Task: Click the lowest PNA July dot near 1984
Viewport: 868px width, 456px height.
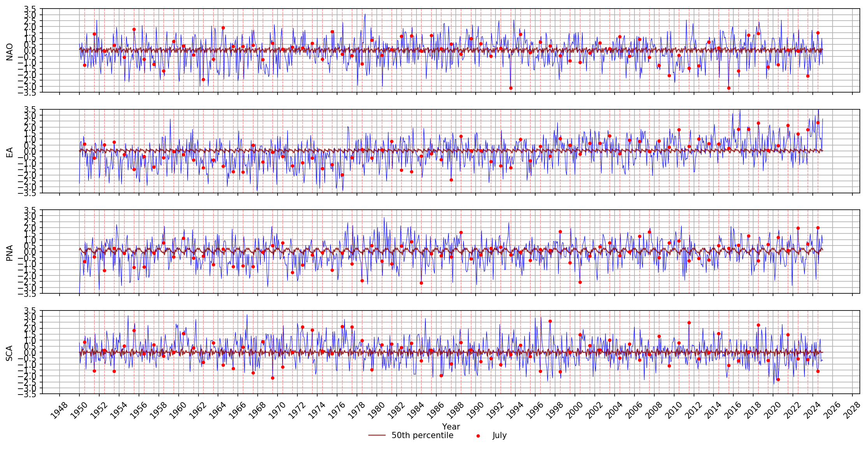Action: (x=421, y=283)
